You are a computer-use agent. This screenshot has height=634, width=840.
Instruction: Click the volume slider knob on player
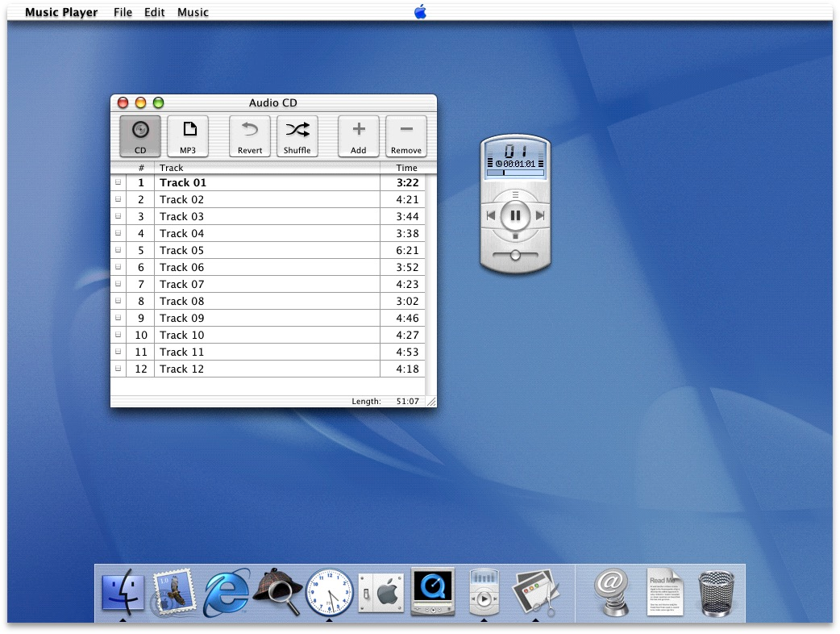[x=515, y=255]
